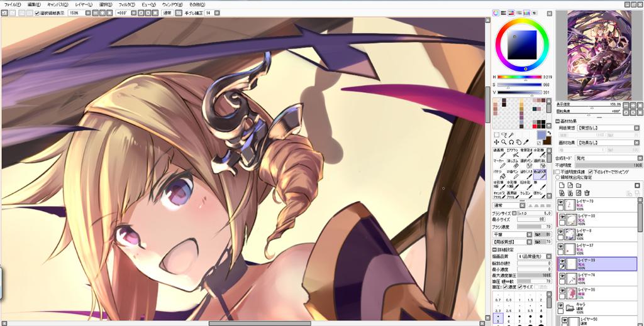Select the zoom magnifier tool
Viewport: 644px width, 326px height.
(504, 143)
